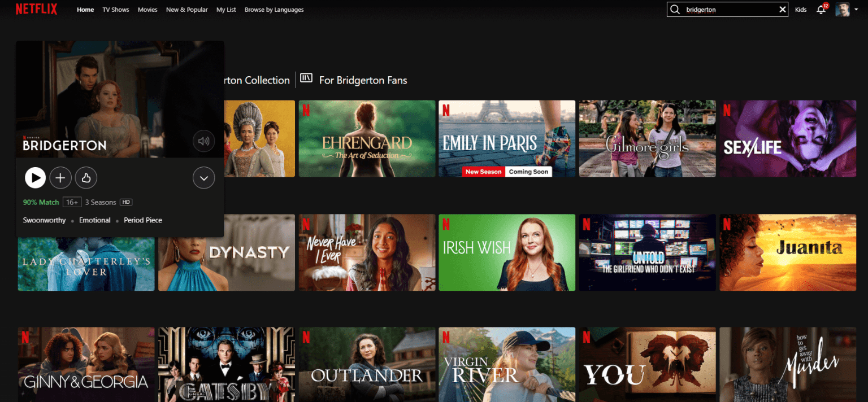Click the collection icon before For Bridgerton Fans
Image resolution: width=868 pixels, height=402 pixels.
(x=306, y=78)
